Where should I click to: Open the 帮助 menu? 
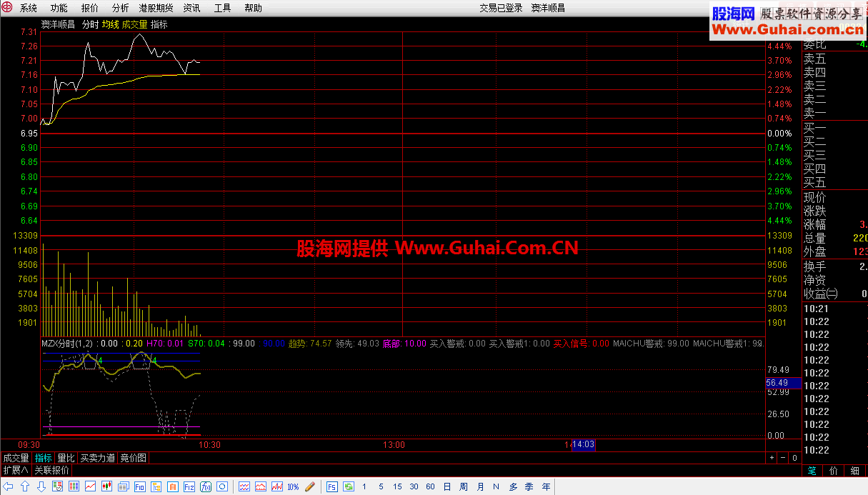click(x=253, y=8)
